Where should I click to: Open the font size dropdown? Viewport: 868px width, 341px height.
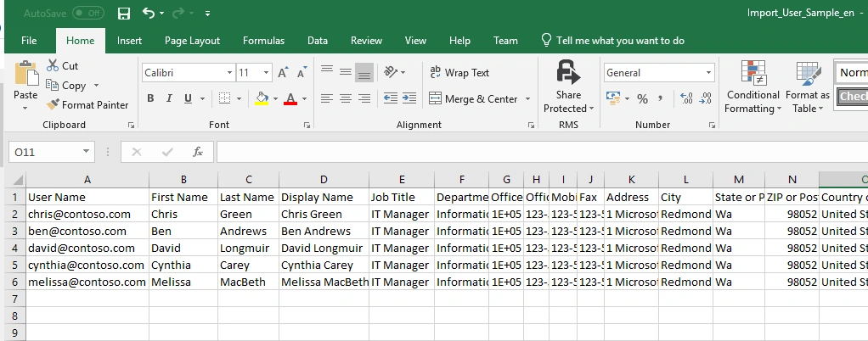pyautogui.click(x=267, y=73)
